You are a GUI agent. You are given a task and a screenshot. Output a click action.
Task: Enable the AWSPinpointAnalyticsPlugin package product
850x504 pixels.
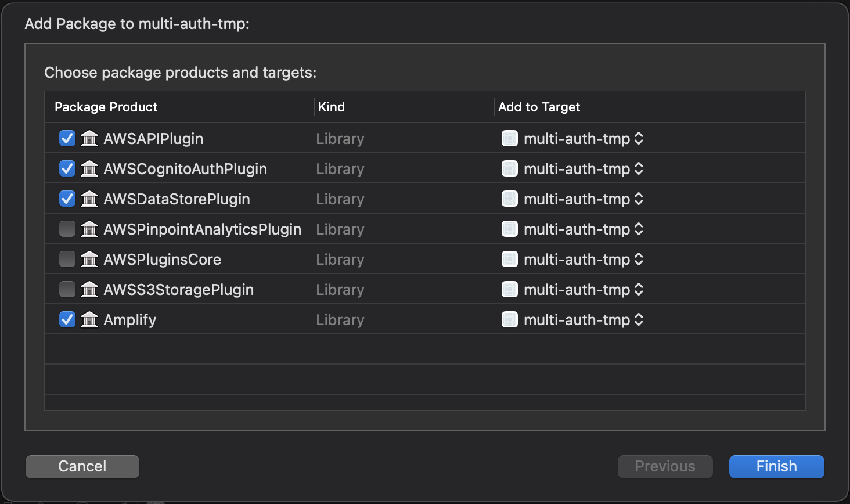tap(67, 229)
